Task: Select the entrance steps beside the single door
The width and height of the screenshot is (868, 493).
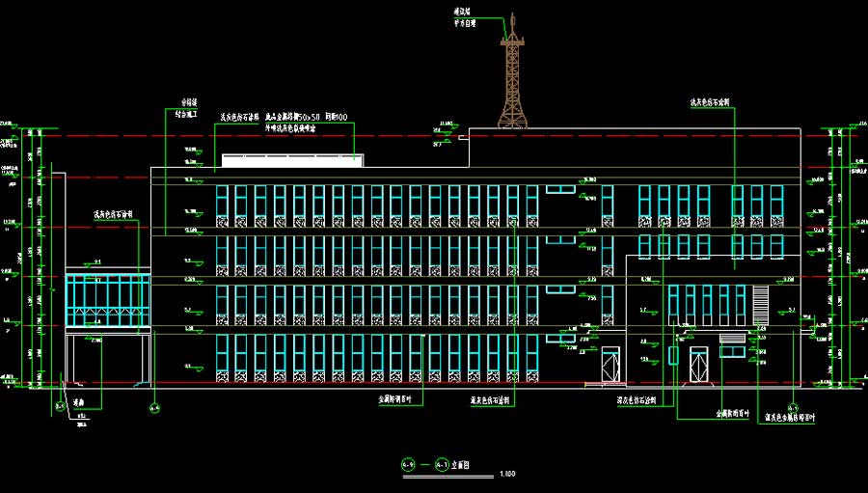Action: 606,384
